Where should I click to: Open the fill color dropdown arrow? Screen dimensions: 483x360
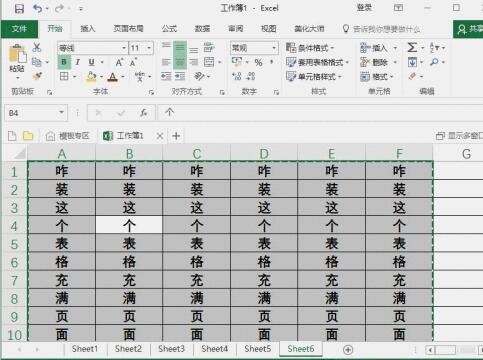pos(101,77)
